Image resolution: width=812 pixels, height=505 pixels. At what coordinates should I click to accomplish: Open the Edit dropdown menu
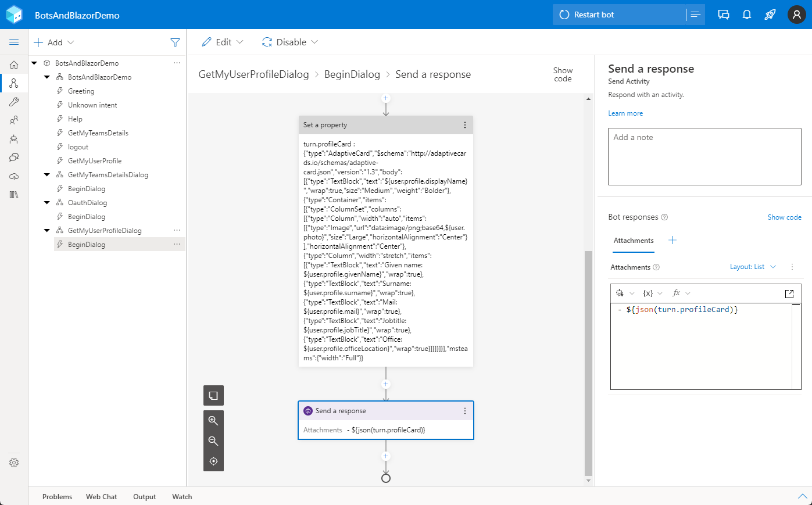tap(223, 42)
